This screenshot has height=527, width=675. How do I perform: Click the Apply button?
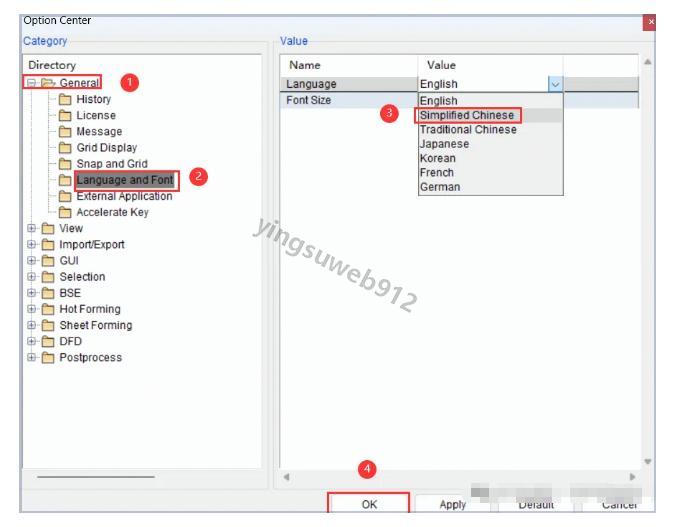point(453,504)
